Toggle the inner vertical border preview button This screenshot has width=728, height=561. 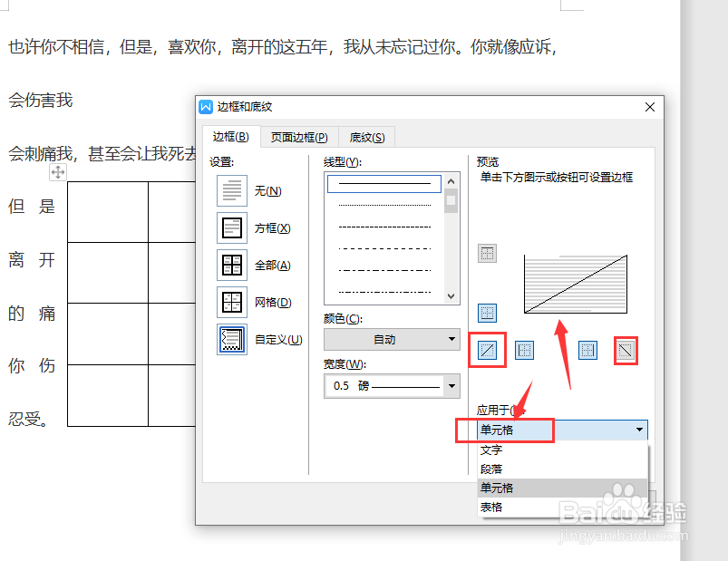pyautogui.click(x=587, y=350)
